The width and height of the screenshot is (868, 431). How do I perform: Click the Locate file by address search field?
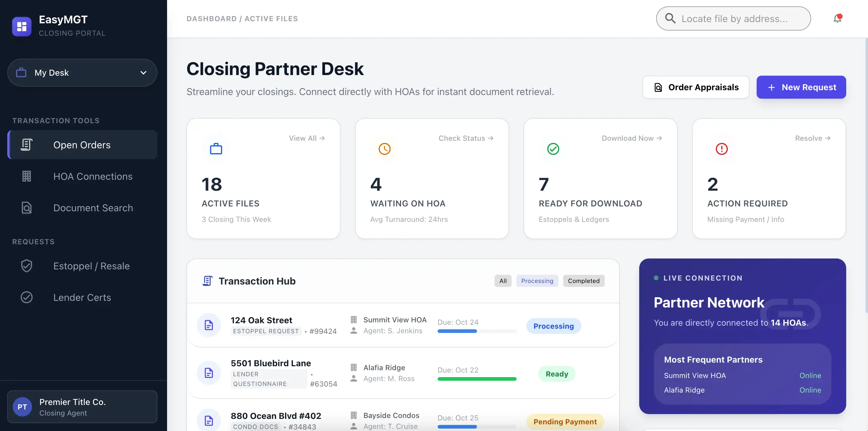[x=734, y=18]
